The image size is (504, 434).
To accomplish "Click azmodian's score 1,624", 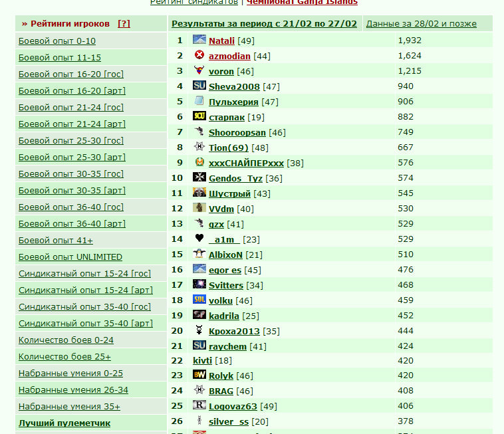I will coord(410,56).
